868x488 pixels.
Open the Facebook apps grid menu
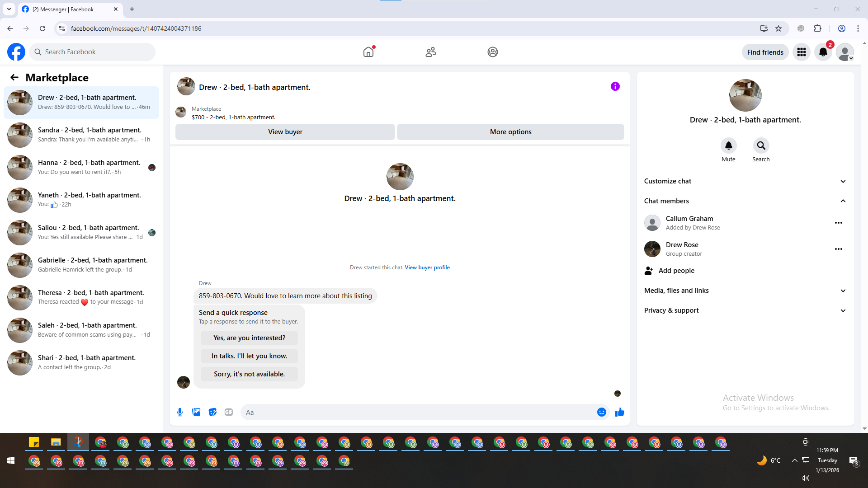[x=801, y=52]
